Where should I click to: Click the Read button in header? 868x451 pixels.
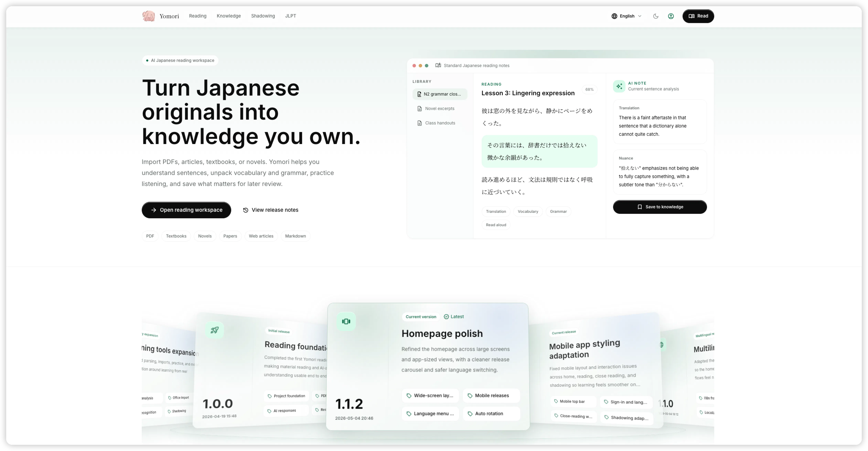point(698,16)
